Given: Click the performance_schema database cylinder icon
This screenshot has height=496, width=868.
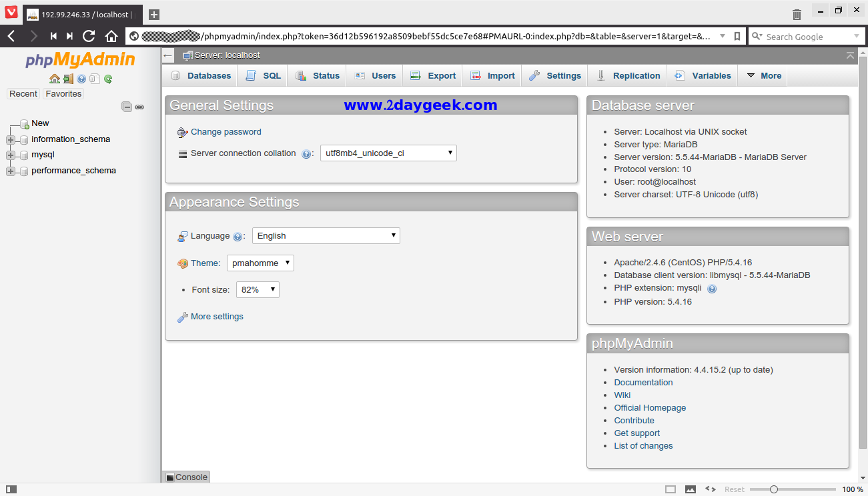Looking at the screenshot, I should 24,171.
